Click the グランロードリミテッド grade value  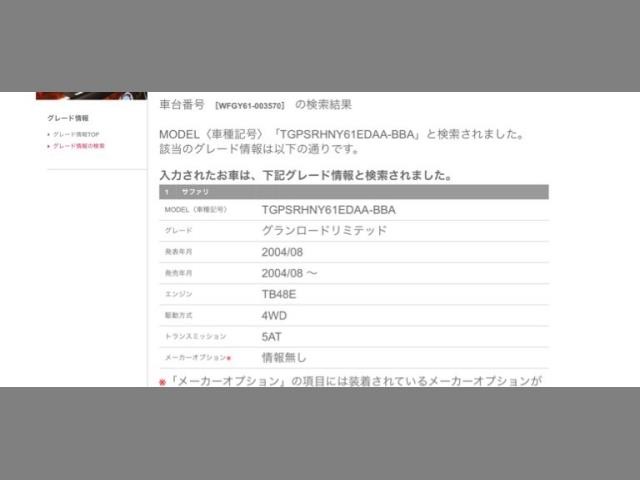324,231
